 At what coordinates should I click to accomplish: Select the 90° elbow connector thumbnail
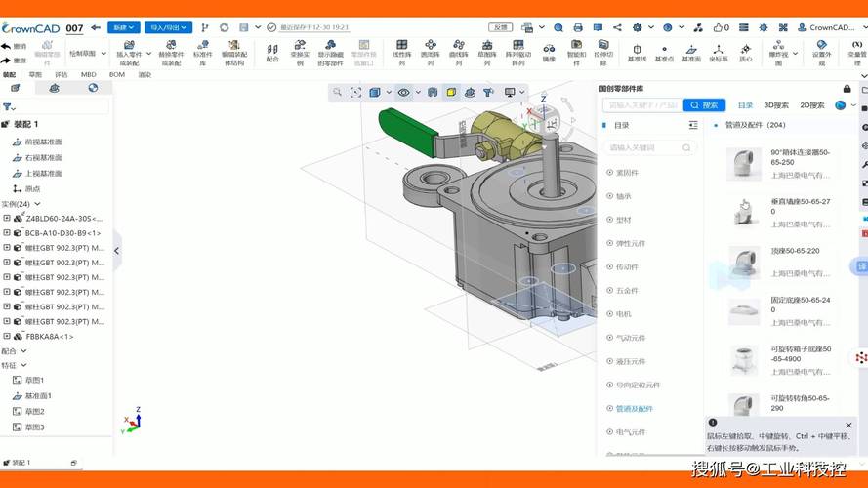pyautogui.click(x=743, y=164)
